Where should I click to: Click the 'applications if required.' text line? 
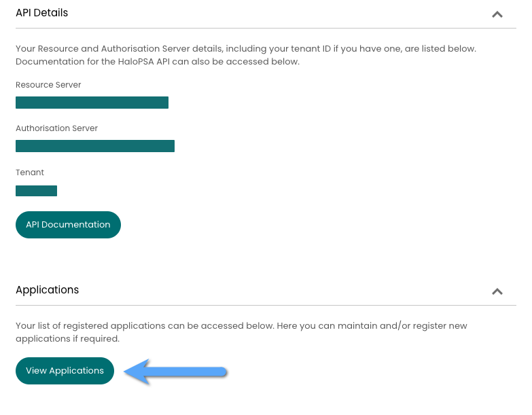(x=67, y=339)
